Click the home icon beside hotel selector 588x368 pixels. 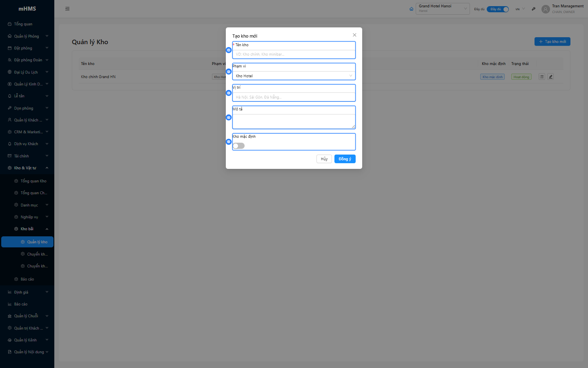411,9
